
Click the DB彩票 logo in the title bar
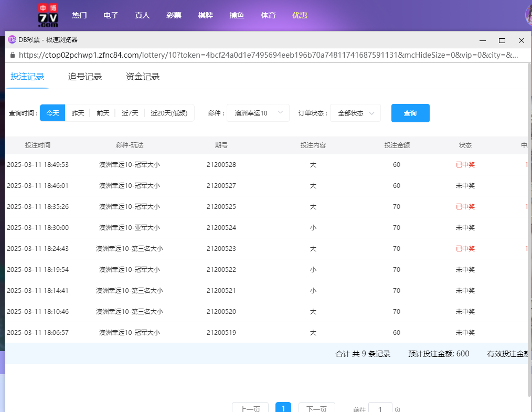pyautogui.click(x=12, y=39)
